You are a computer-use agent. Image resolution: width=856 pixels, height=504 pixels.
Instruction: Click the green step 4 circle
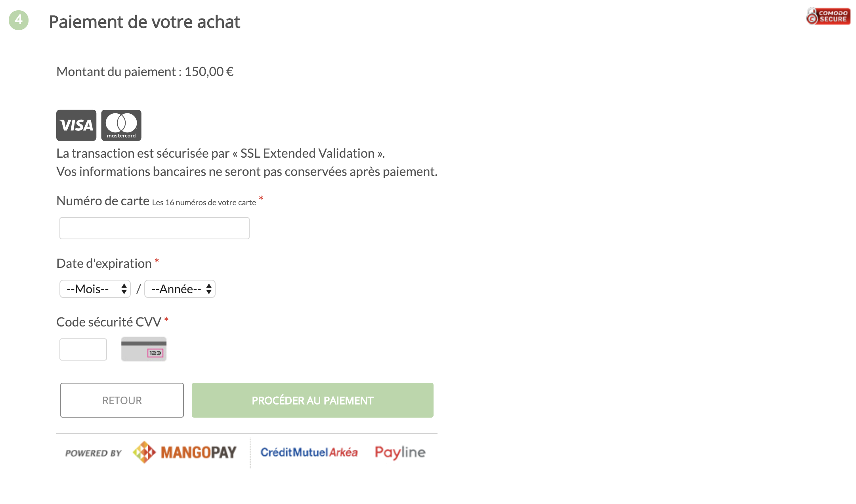click(x=19, y=20)
